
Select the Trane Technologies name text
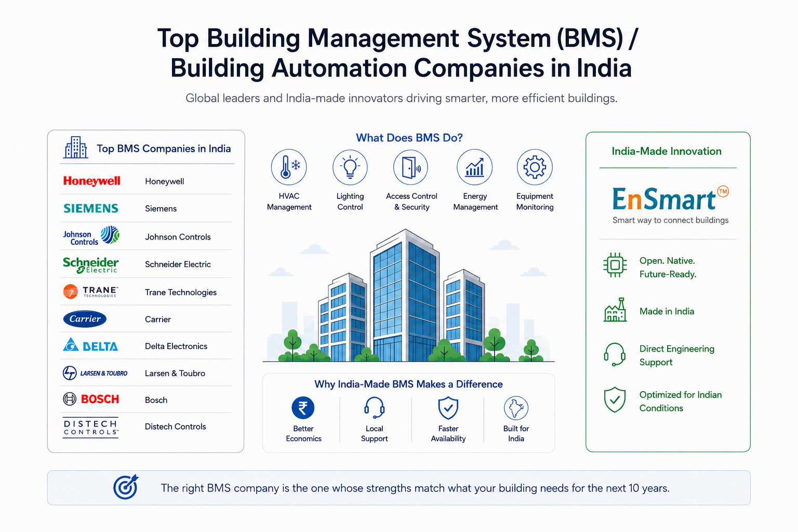[x=181, y=292]
